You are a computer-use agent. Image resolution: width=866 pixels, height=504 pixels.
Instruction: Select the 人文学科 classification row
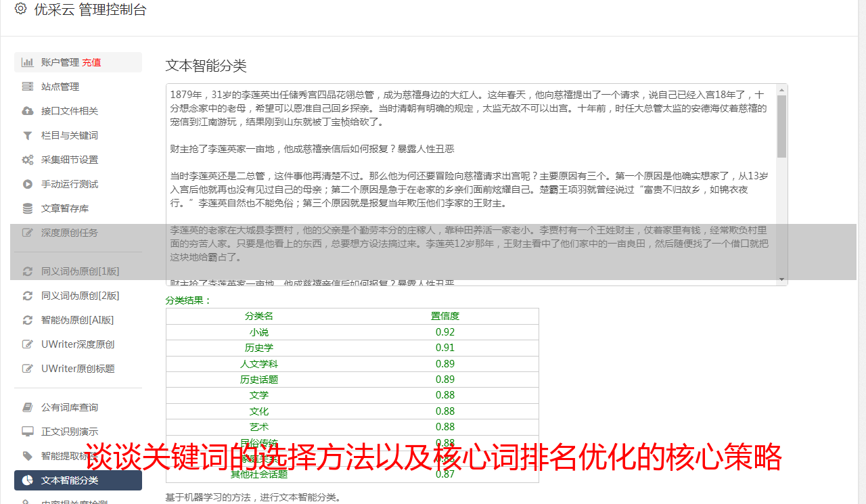(352, 364)
